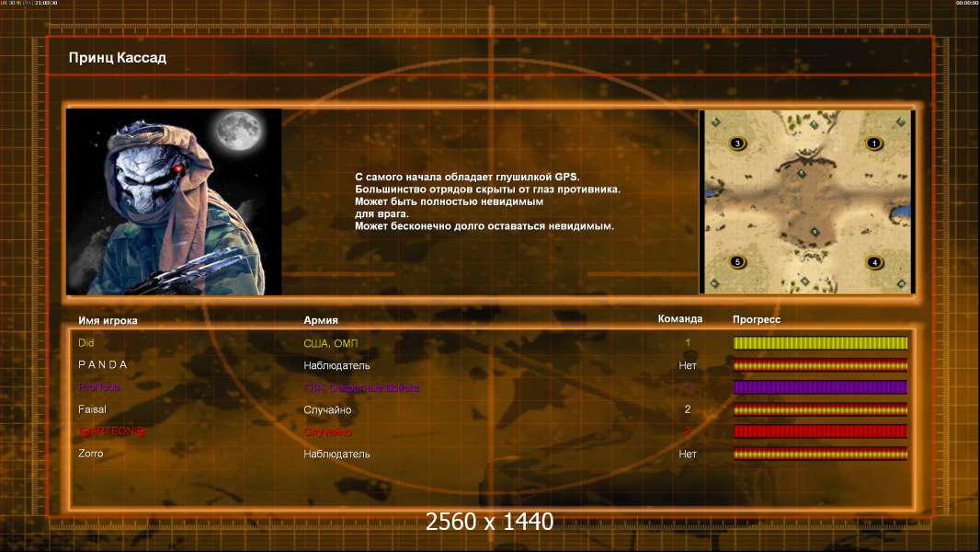Click the line 'С самого начала обладает глушилкой GPS.'
This screenshot has width=980, height=552.
[x=467, y=177]
